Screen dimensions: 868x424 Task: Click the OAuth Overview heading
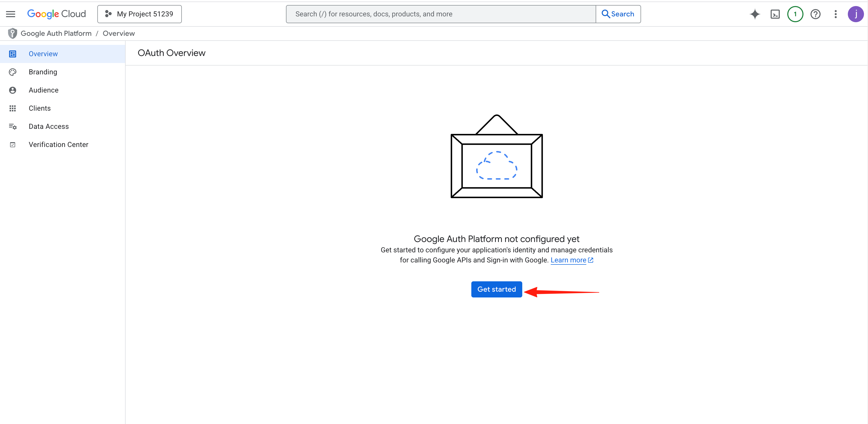click(171, 53)
